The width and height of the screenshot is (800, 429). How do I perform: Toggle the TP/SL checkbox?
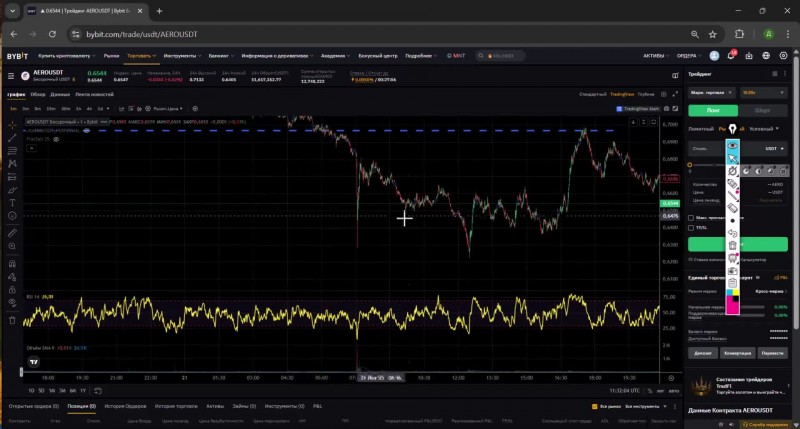click(x=691, y=227)
